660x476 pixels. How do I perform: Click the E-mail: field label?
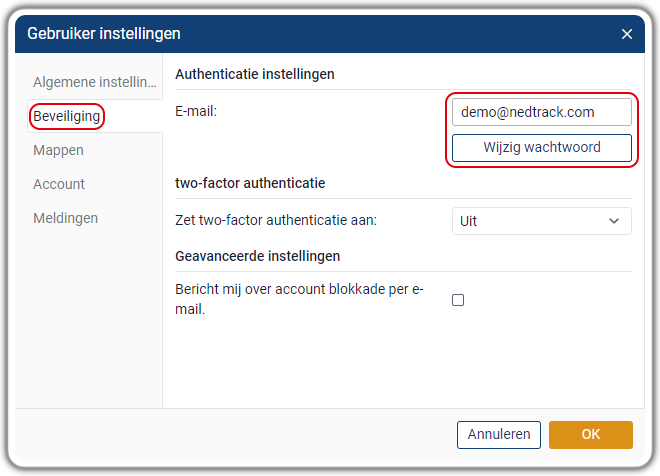(x=196, y=112)
